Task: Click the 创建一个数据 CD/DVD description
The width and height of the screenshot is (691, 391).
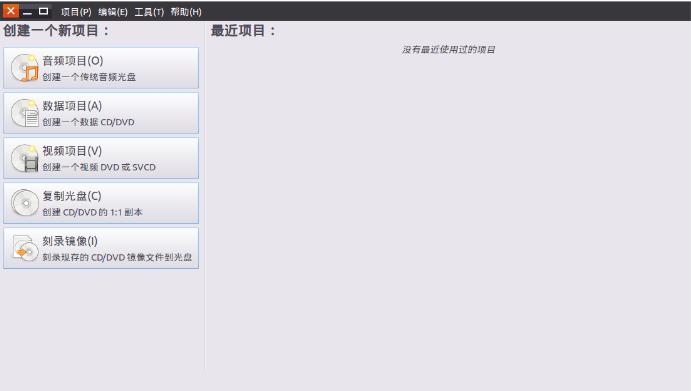Action: click(x=88, y=122)
